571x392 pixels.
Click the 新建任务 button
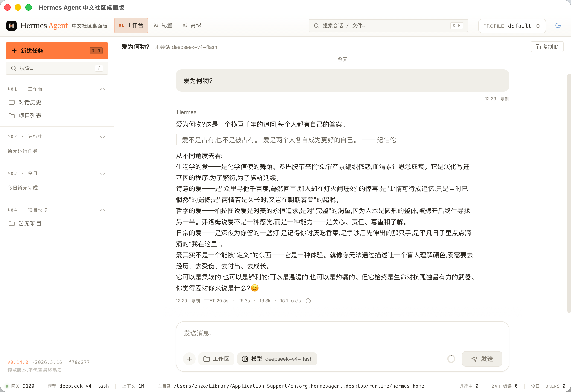57,51
